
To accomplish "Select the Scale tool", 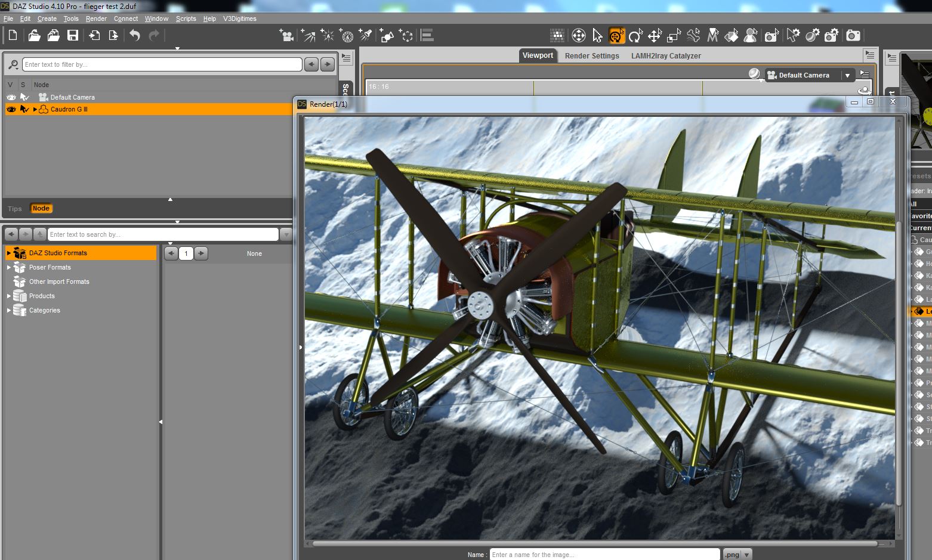I will coord(674,36).
